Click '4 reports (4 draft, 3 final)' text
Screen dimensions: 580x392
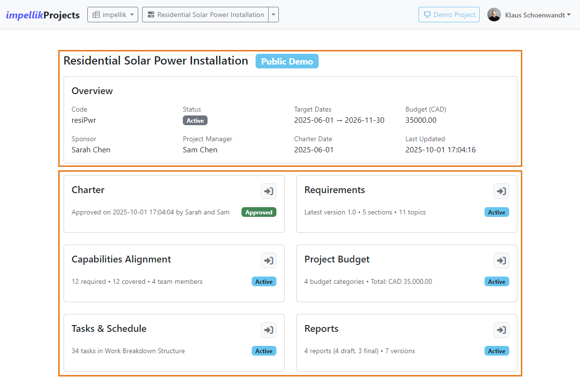[341, 351]
